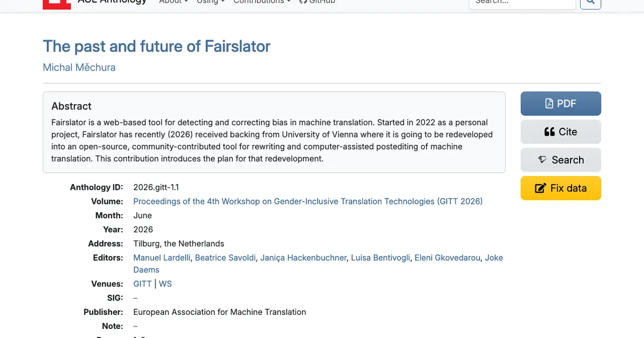The image size is (644, 338).
Task: Open the Contributions dropdown menu
Action: [262, 2]
